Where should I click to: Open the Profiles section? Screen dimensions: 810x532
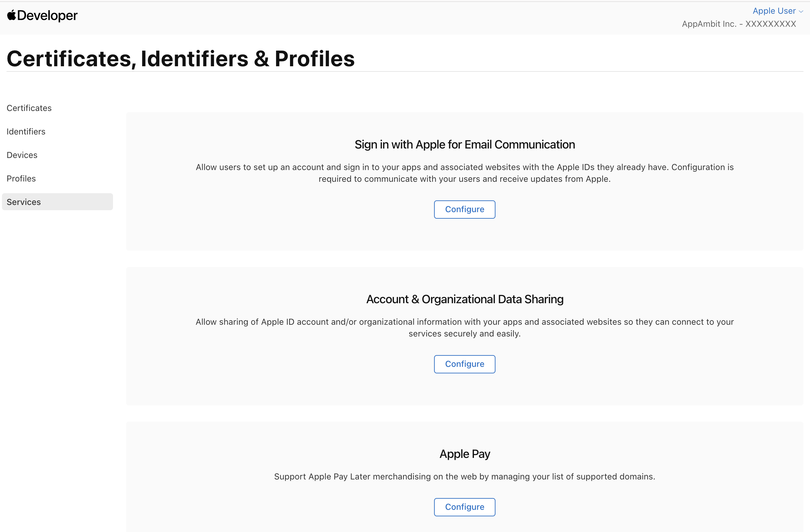[x=21, y=178]
